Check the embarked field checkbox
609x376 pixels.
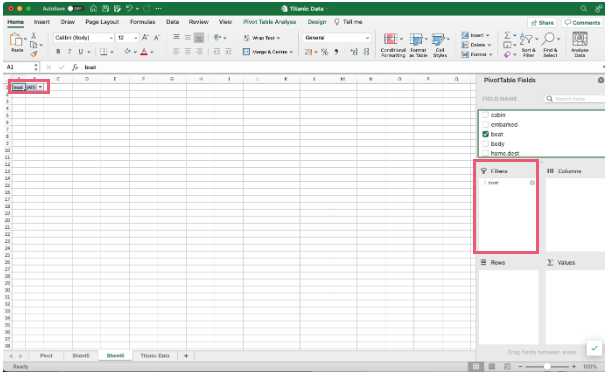pyautogui.click(x=485, y=125)
